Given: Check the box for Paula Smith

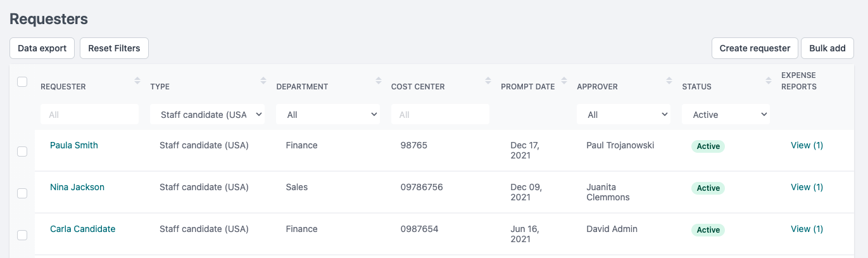Looking at the screenshot, I should 22,152.
